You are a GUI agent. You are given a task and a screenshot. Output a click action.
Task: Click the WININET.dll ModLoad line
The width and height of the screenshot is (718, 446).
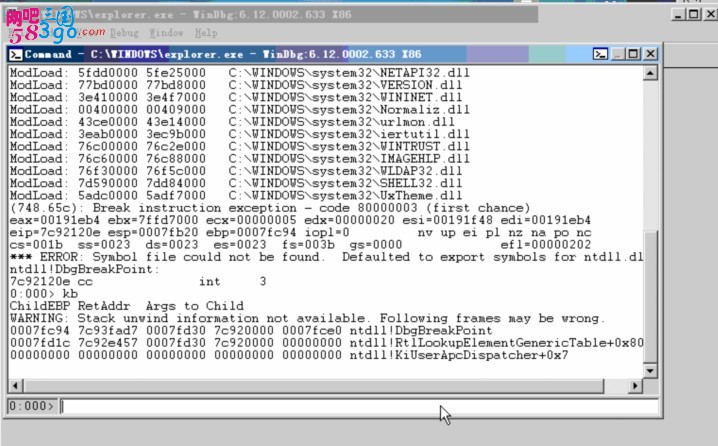coord(236,98)
